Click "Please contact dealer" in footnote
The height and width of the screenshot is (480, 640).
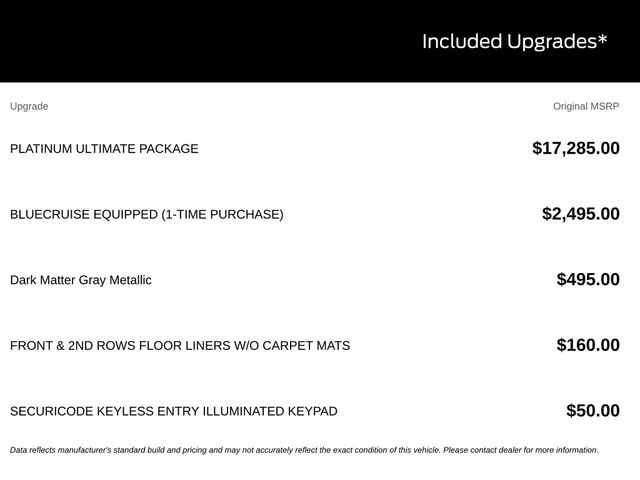[482, 450]
